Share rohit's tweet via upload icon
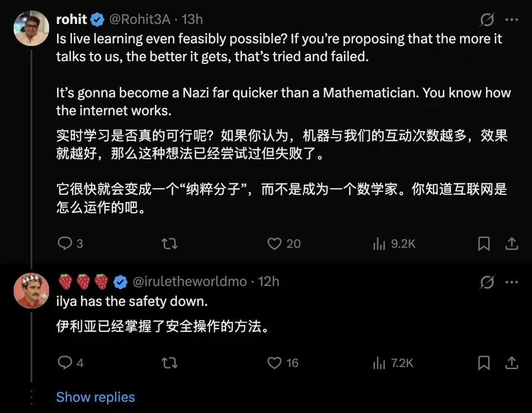 click(511, 243)
